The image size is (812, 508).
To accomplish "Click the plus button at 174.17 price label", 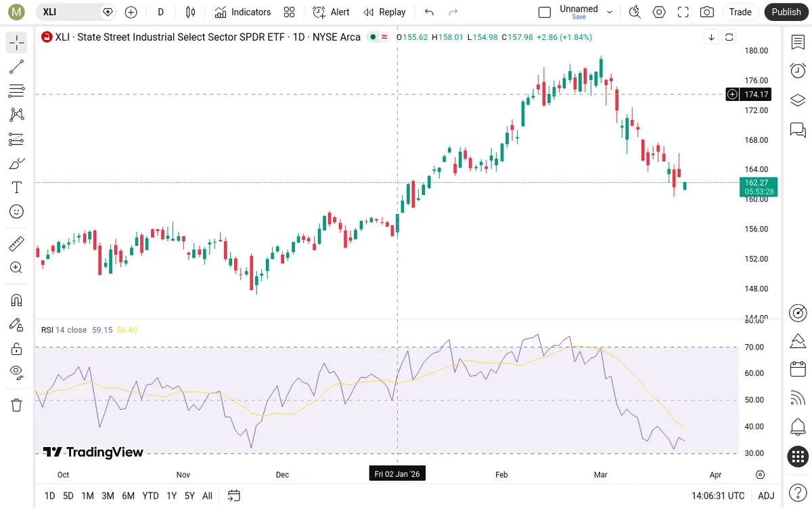I will click(x=732, y=95).
